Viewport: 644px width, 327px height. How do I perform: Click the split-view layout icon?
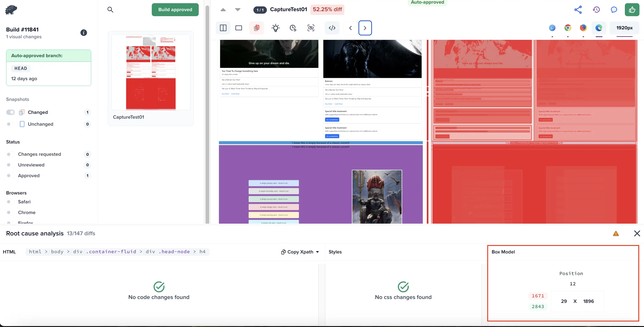tap(224, 28)
